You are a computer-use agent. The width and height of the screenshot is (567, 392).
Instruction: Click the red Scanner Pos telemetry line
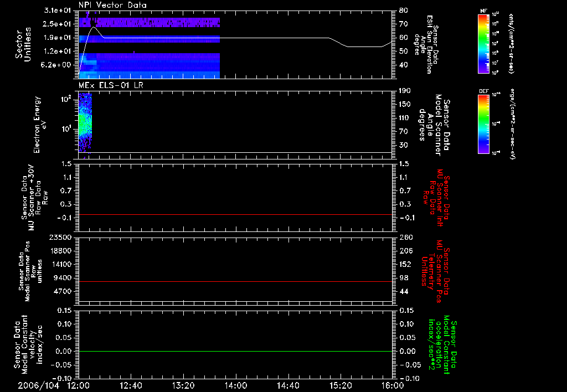point(235,281)
